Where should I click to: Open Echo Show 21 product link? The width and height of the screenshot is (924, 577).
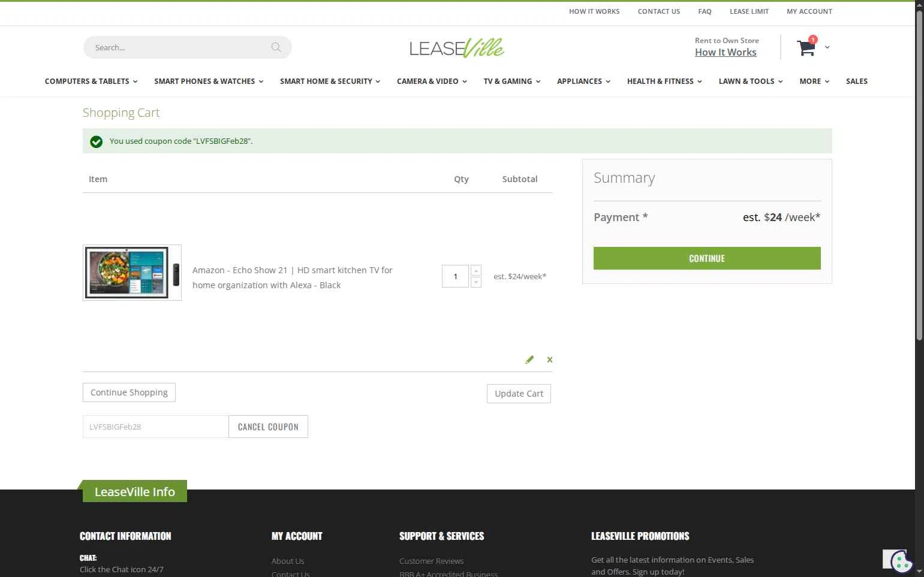pyautogui.click(x=293, y=277)
